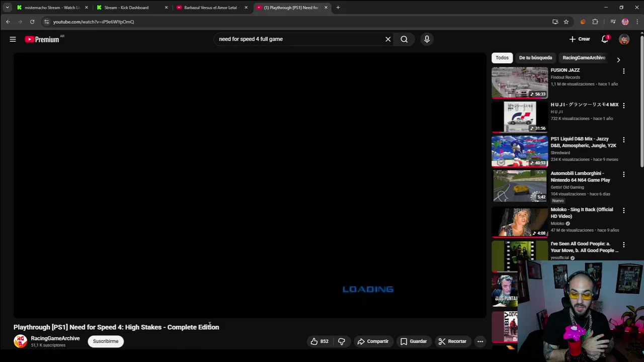
Task: Open options for I've Seen All Good People
Action: [624, 245]
